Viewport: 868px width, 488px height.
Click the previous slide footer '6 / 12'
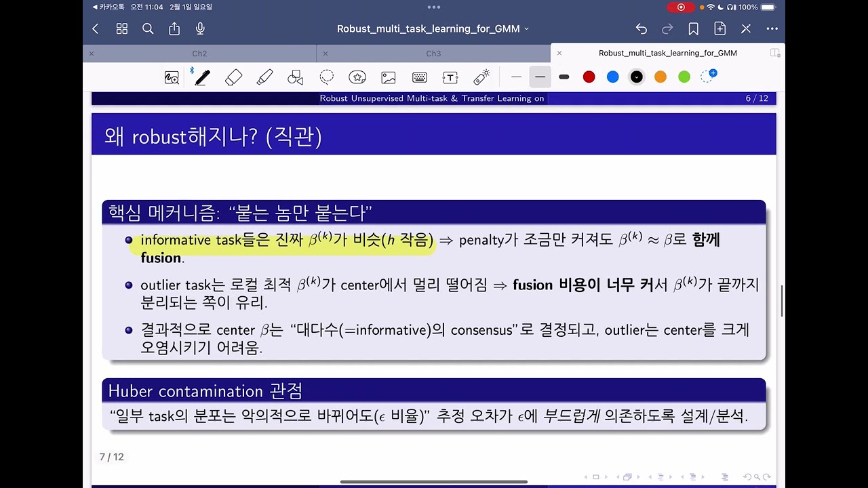point(757,98)
